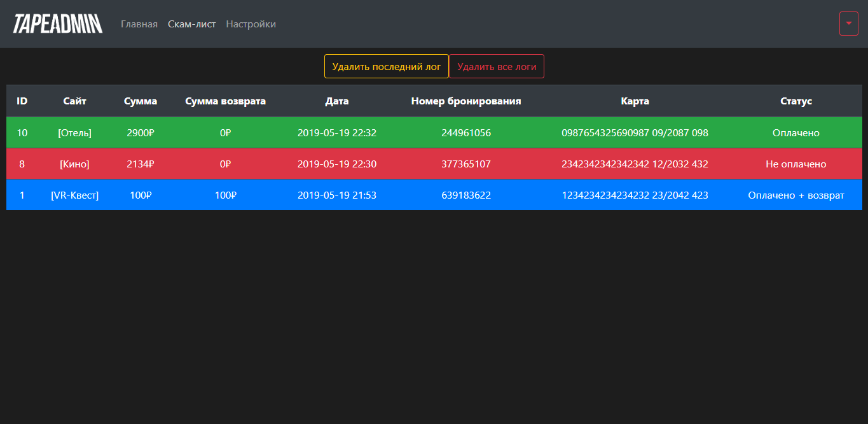
Task: Click the Сумма column header
Action: pyautogui.click(x=141, y=101)
